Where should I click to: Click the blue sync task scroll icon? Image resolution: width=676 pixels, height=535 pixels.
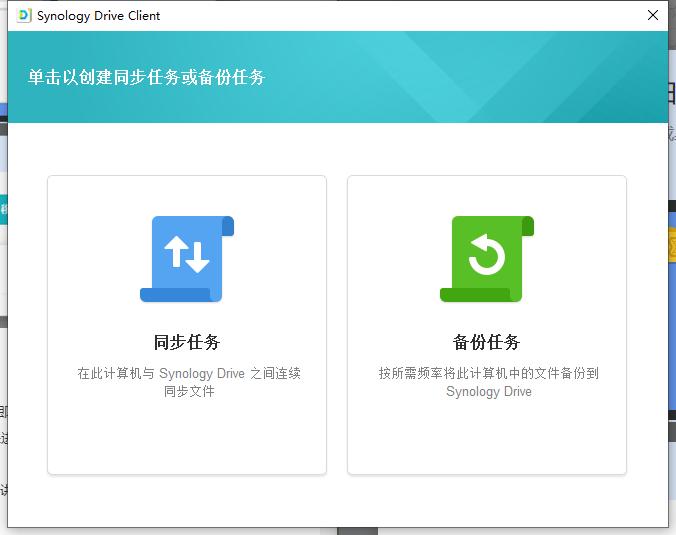187,259
